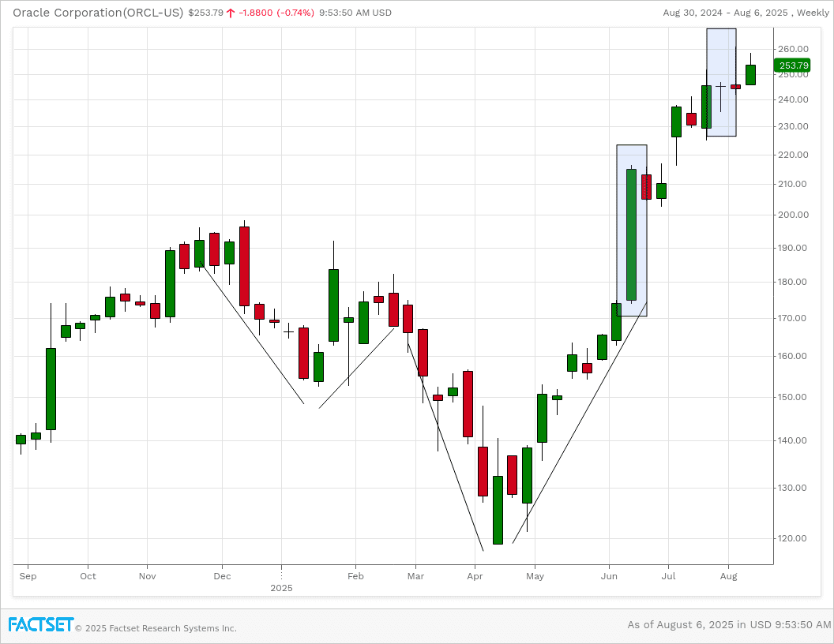The image size is (834, 644).
Task: Click the 180.00 y-axis label
Action: tap(793, 283)
